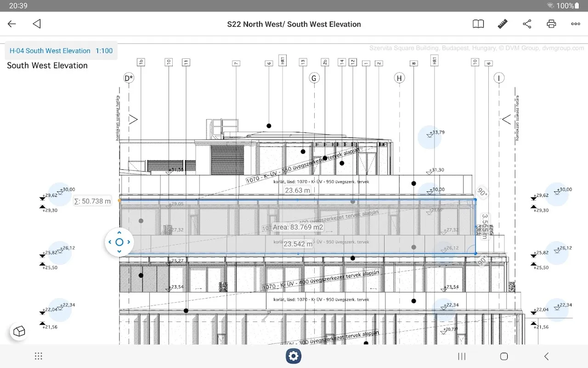Open the H-04 South West Elevation selector

pyautogui.click(x=61, y=51)
